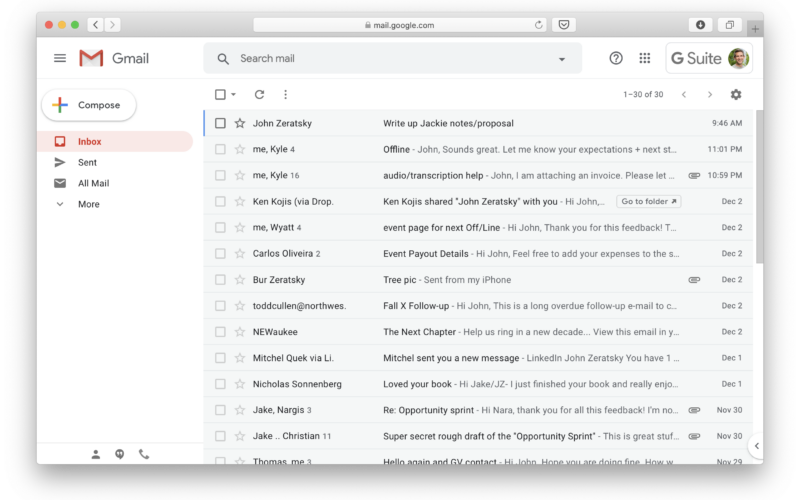Go to the Sent folder
Image resolution: width=800 pixels, height=500 pixels.
(x=87, y=162)
